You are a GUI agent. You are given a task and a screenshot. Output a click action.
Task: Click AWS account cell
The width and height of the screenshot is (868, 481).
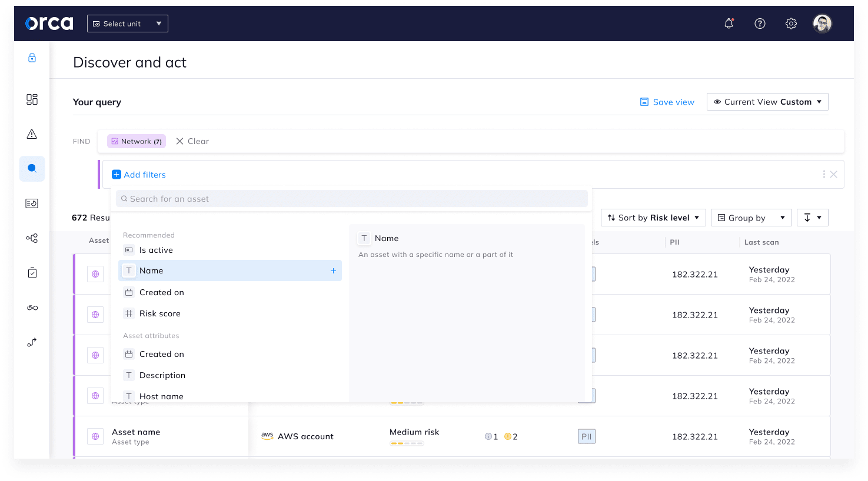tap(297, 436)
